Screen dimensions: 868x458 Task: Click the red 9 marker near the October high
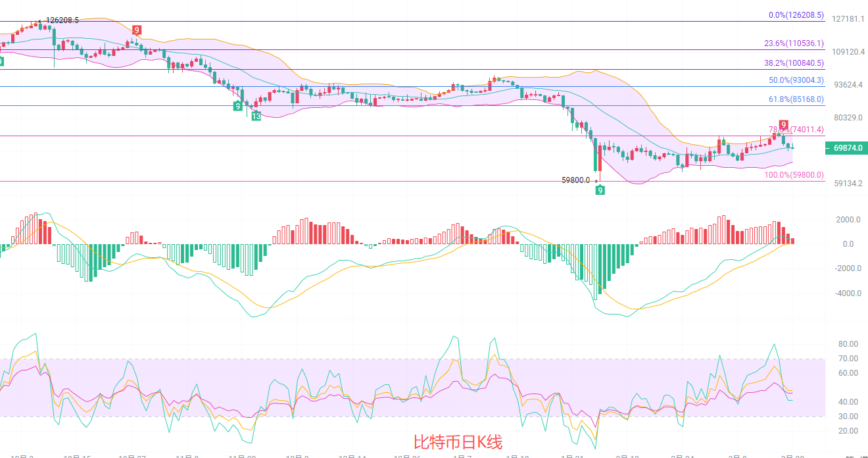tap(136, 30)
